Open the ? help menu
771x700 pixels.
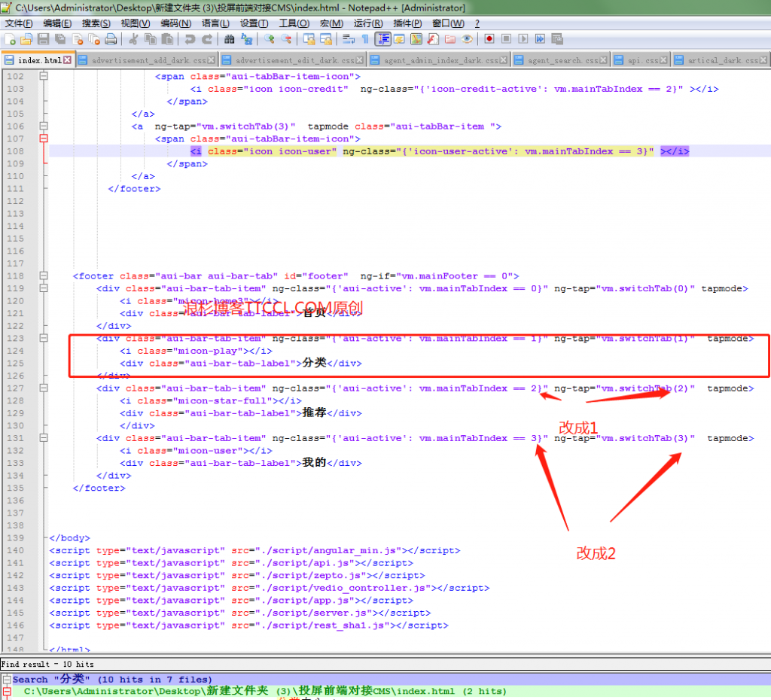click(x=477, y=23)
